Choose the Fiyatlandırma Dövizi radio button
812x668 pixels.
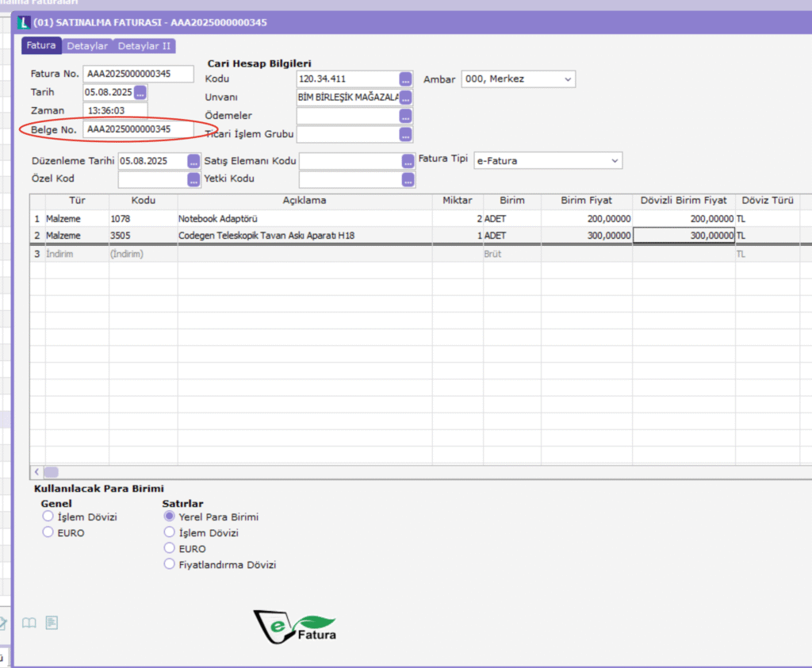click(169, 564)
